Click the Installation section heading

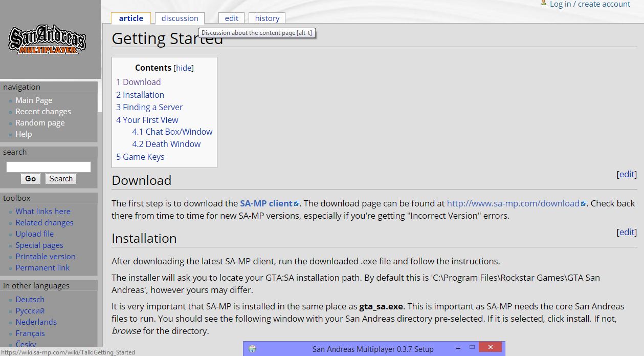[144, 238]
